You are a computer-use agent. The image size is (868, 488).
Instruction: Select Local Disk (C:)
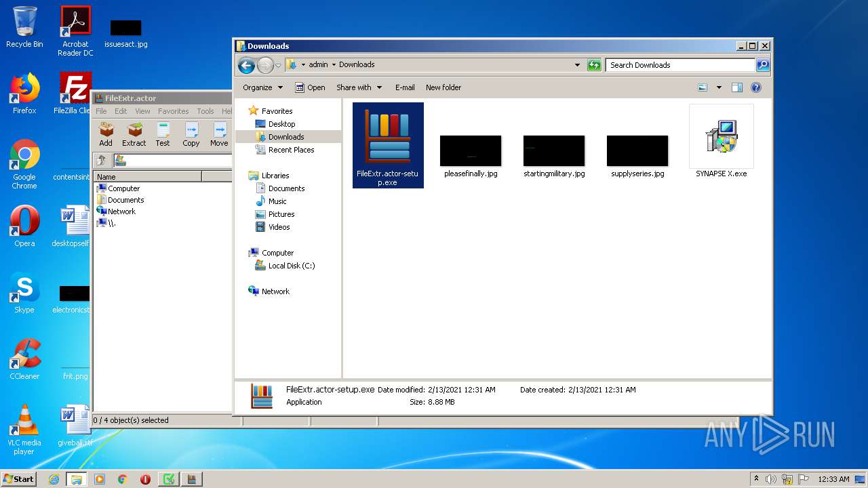coord(292,266)
